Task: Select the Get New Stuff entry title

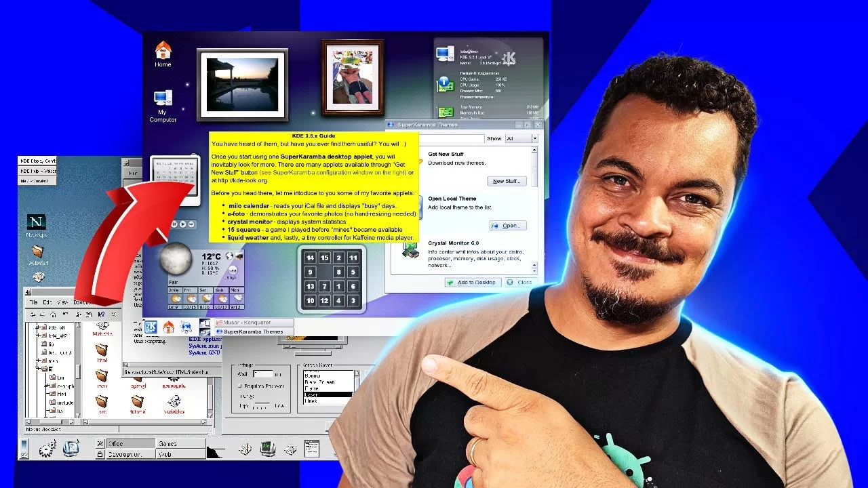Action: pos(447,155)
